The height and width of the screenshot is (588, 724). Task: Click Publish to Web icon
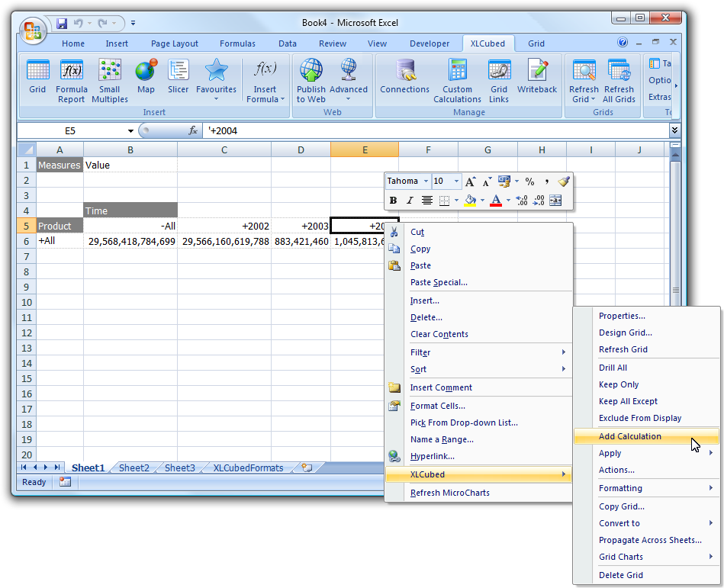point(311,82)
